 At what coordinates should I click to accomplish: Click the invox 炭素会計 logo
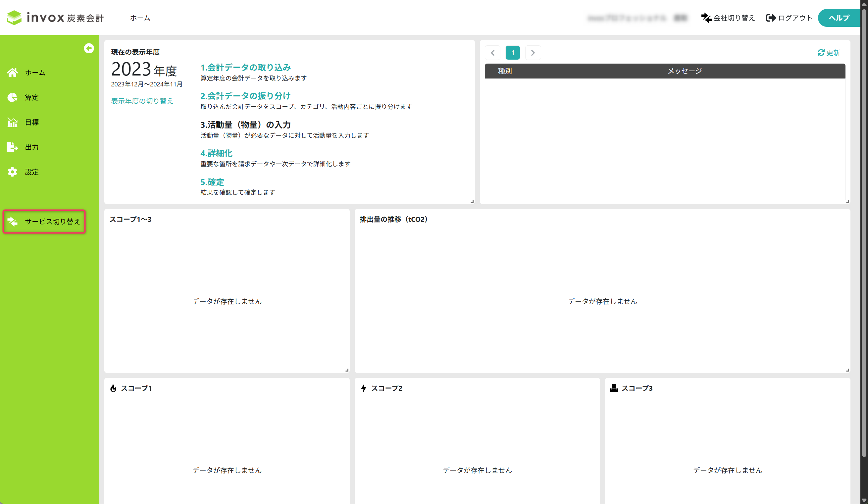coord(55,18)
